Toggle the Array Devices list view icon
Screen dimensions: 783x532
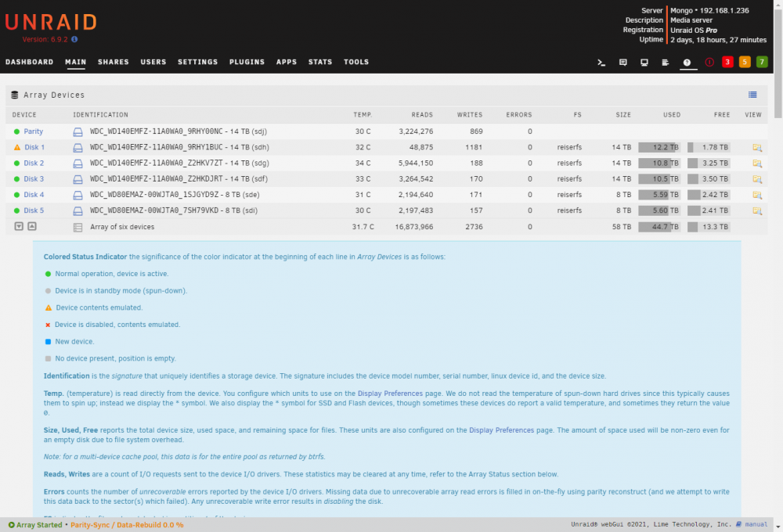(752, 95)
